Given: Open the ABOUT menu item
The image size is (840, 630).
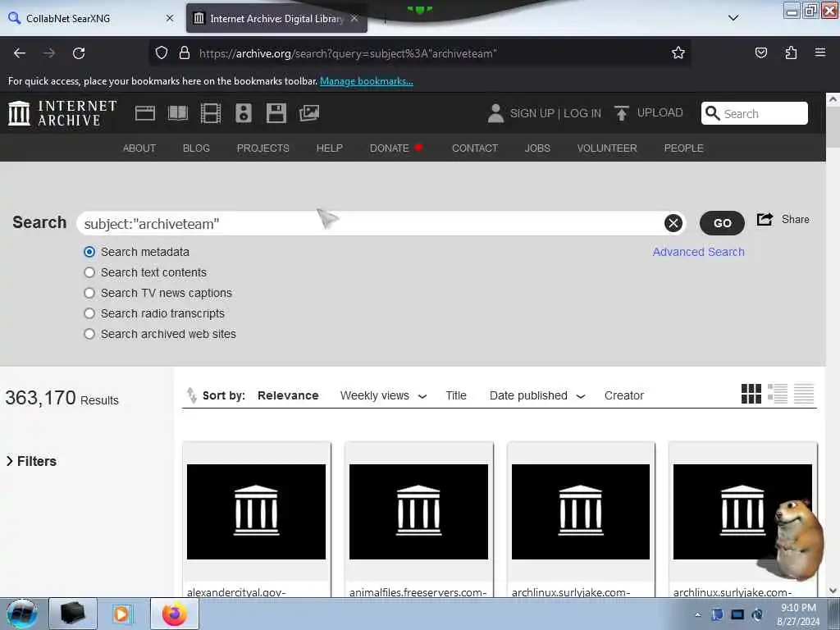Looking at the screenshot, I should click(x=139, y=148).
